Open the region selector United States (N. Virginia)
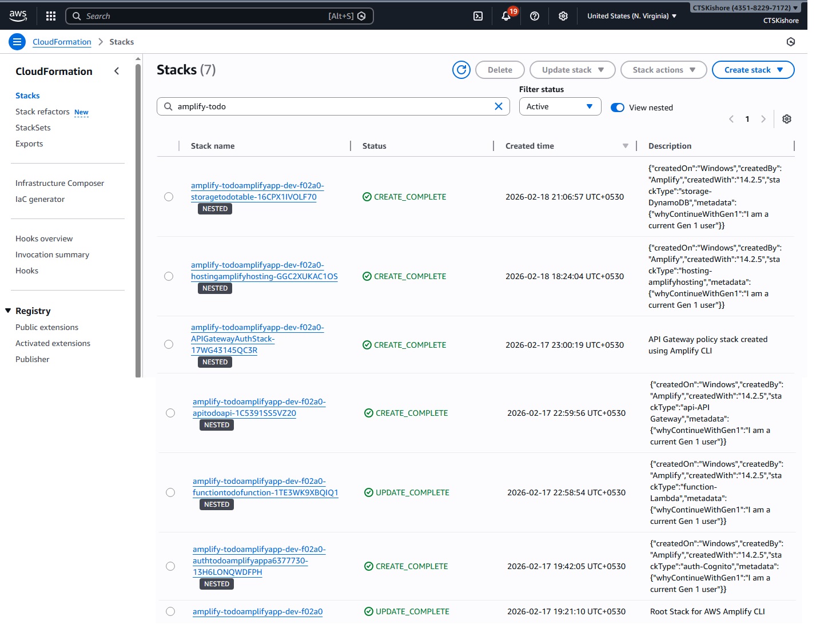The height and width of the screenshot is (644, 820). pos(631,16)
